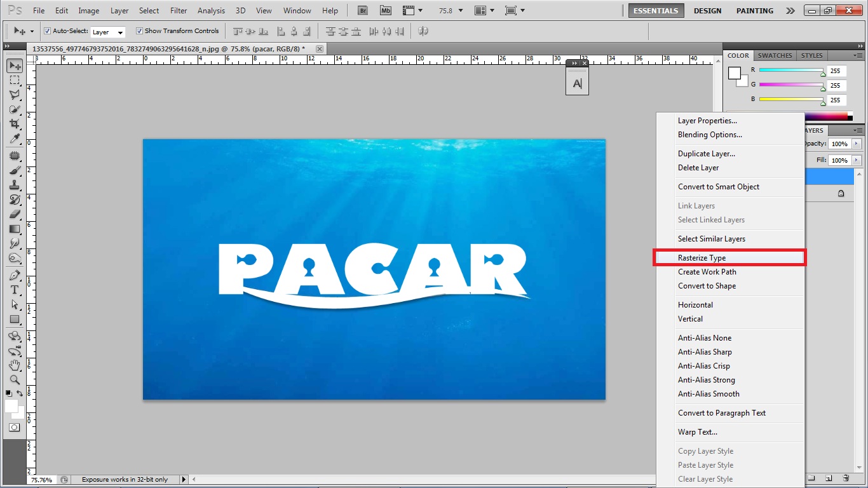Select the Clone Stamp tool
This screenshot has height=488, width=868.
click(x=15, y=185)
